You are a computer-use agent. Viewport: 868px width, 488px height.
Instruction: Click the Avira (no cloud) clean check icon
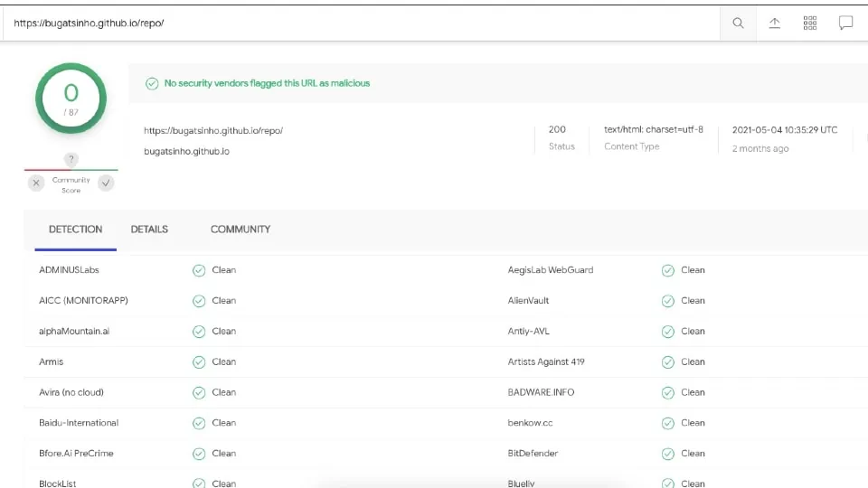tap(199, 392)
